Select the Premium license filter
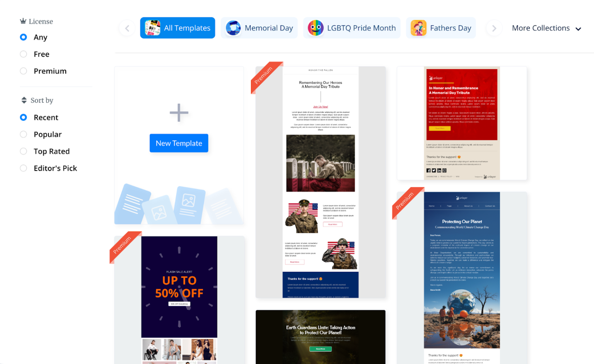This screenshot has height=364, width=594. (x=23, y=71)
